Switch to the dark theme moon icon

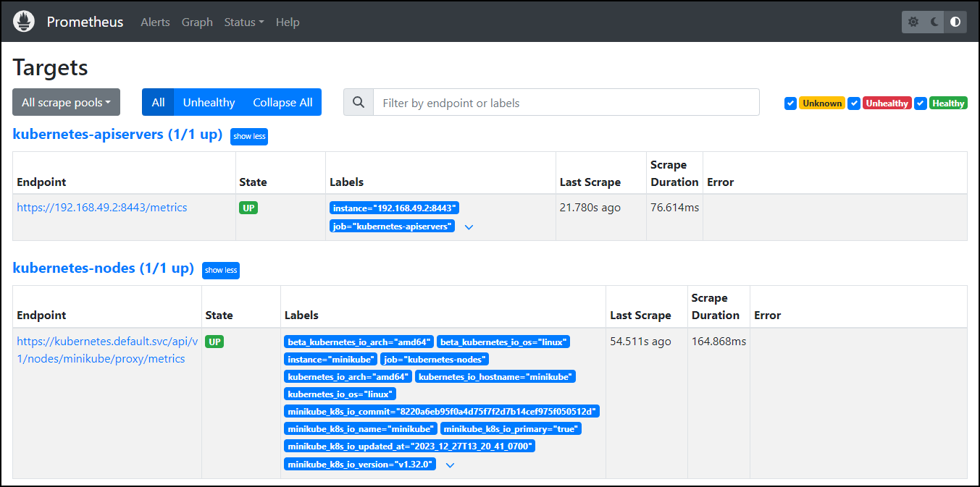point(934,22)
